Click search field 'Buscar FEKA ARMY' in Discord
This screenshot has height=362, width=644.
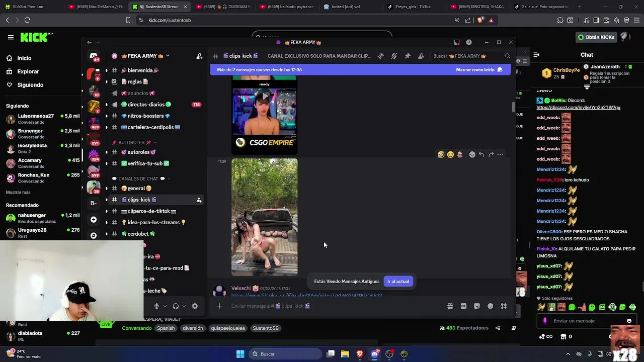(470, 56)
